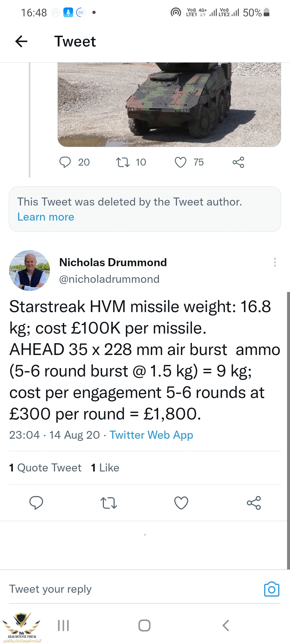
Task: Open the Learn more link for the deleted tweet
Action: click(x=46, y=217)
